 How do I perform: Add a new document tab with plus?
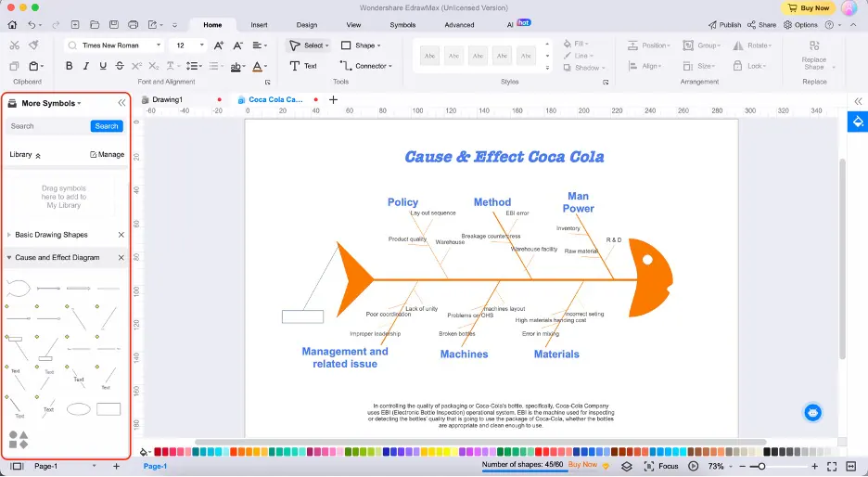333,99
